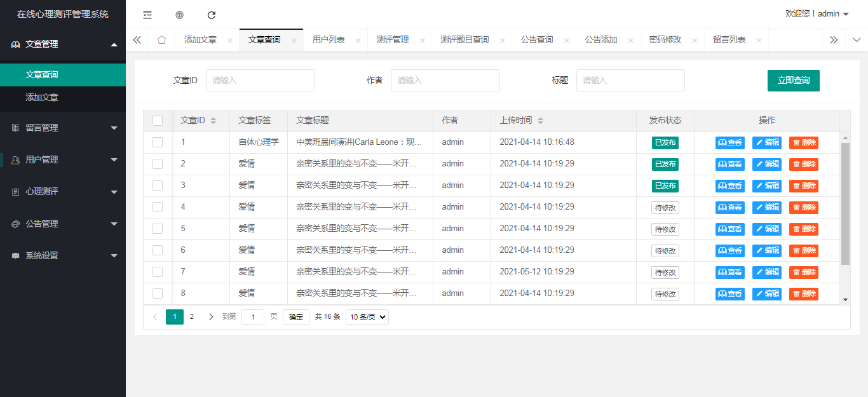This screenshot has width=868, height=397.
Task: Select 添加文章 in the sidebar
Action: coord(42,98)
